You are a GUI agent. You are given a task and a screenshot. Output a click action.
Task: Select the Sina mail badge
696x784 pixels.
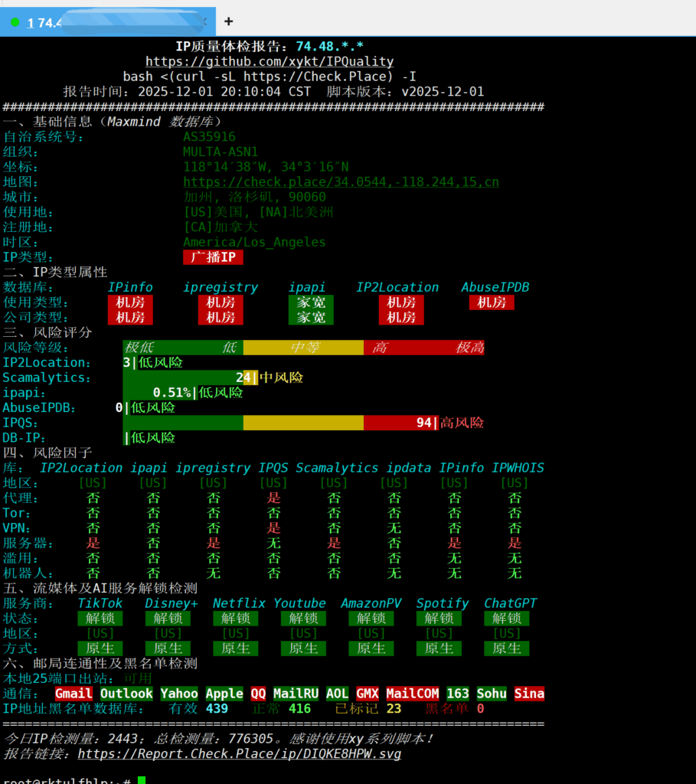tap(529, 694)
